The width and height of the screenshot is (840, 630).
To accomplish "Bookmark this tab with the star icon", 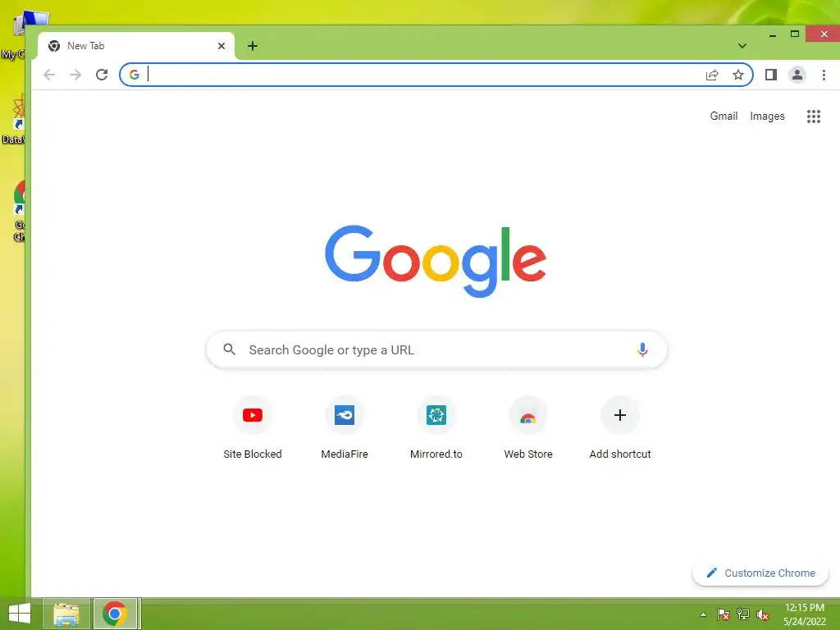I will [738, 75].
